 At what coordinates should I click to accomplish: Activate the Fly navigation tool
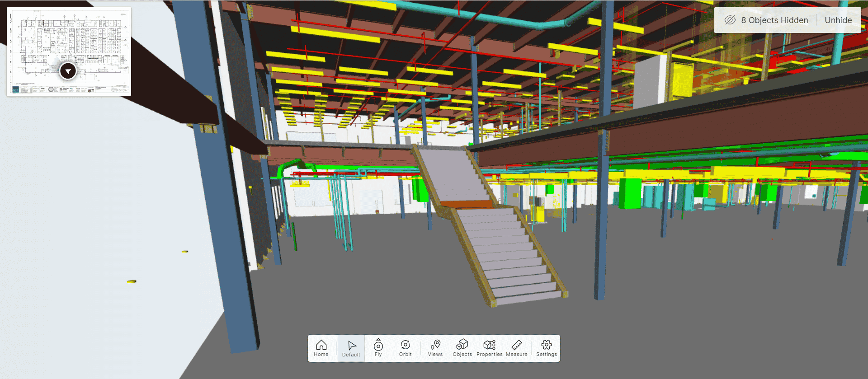click(378, 348)
